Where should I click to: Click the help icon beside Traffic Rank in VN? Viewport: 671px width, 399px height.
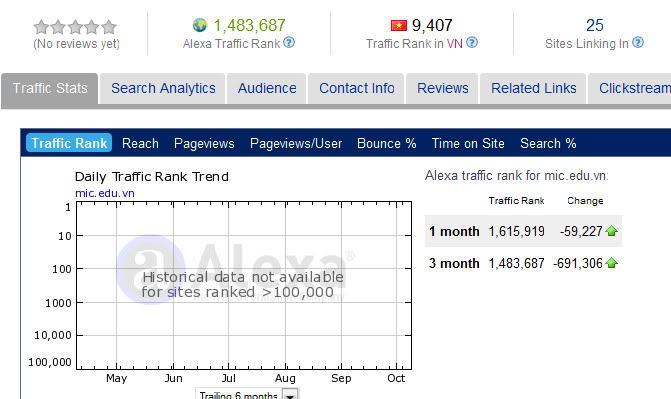click(472, 42)
